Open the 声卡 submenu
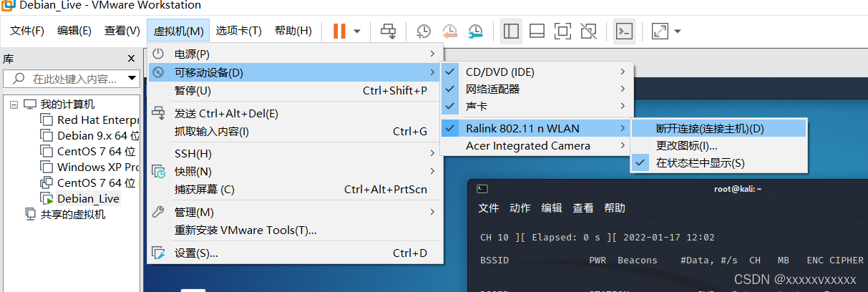 click(535, 106)
